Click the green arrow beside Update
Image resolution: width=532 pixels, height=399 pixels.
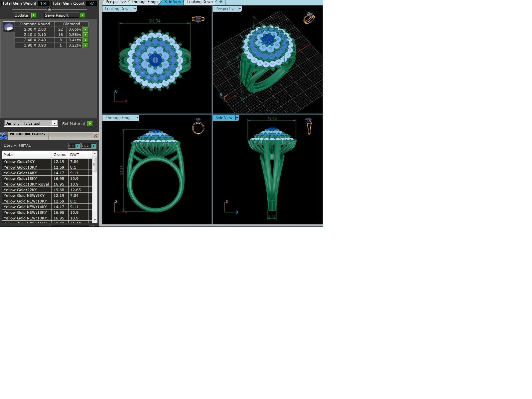coord(34,15)
